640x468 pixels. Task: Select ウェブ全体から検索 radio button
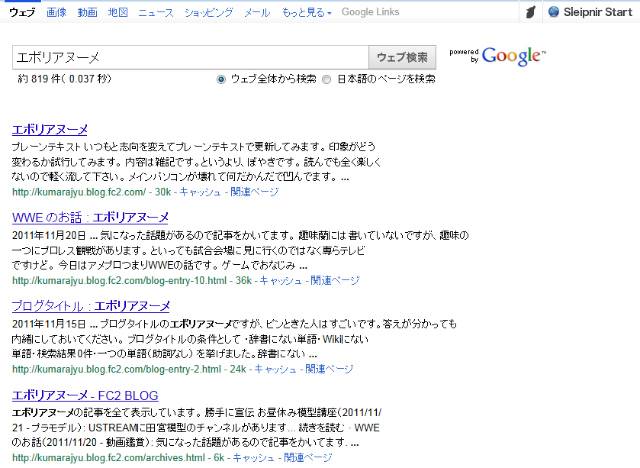[221, 79]
